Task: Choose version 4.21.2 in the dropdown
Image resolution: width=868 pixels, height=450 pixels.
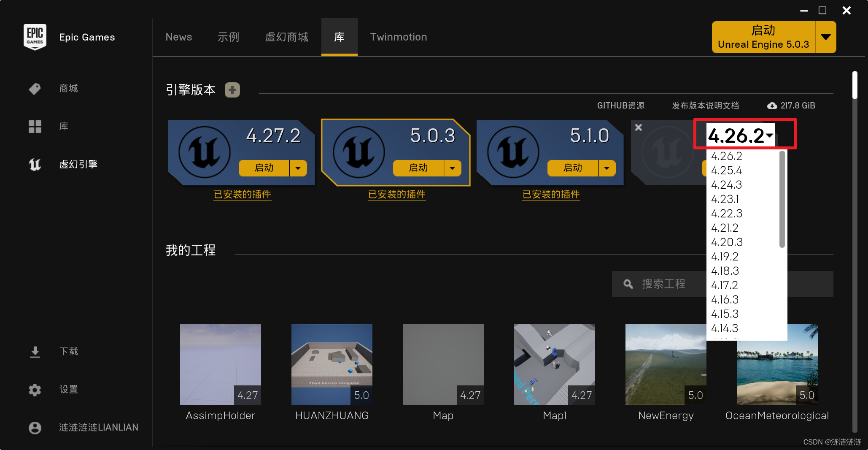Action: [x=725, y=228]
